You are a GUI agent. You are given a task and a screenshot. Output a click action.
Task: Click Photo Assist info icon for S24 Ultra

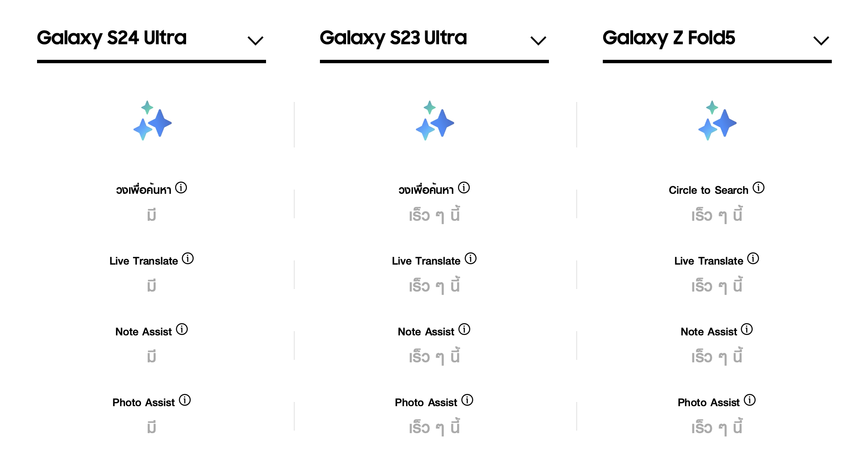point(185,400)
